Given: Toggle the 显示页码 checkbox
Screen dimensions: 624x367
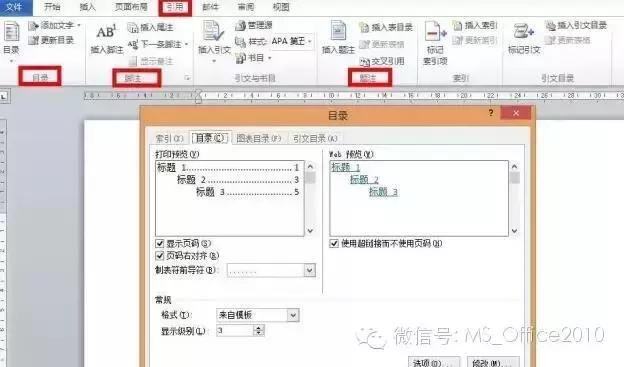Looking at the screenshot, I should (x=160, y=243).
